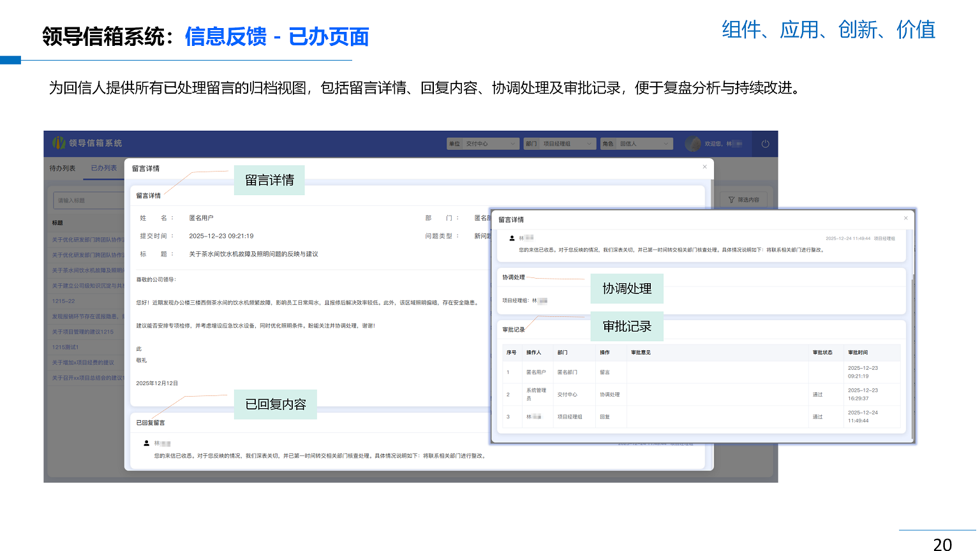Image resolution: width=980 pixels, height=551 pixels.
Task: Click the user avatar next to 欢迎您
Action: tap(694, 143)
